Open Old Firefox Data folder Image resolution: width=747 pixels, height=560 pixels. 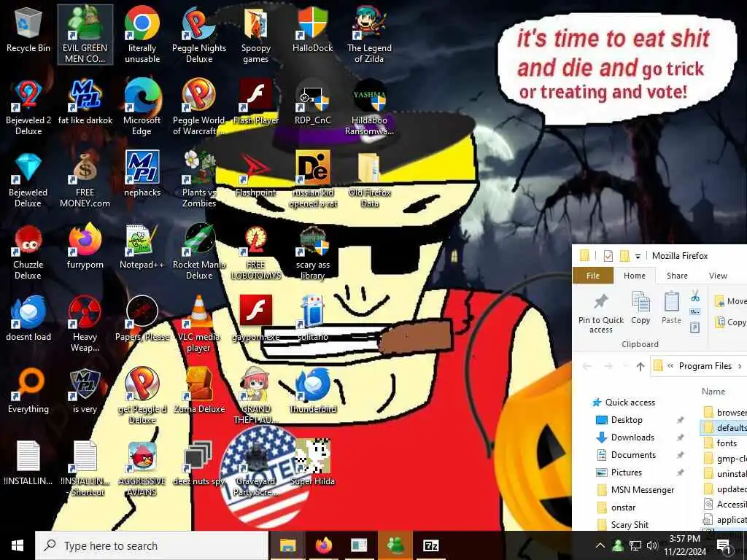pos(369,180)
